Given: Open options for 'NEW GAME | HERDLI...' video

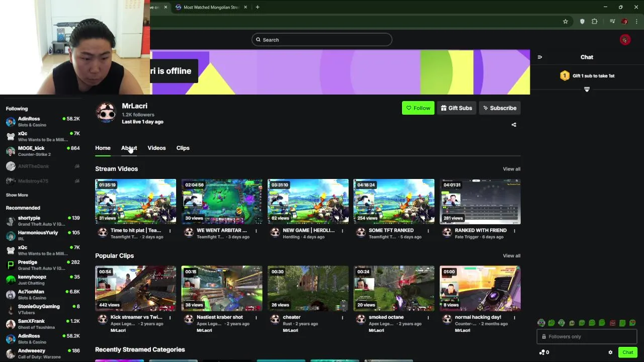Looking at the screenshot, I should click(x=342, y=231).
